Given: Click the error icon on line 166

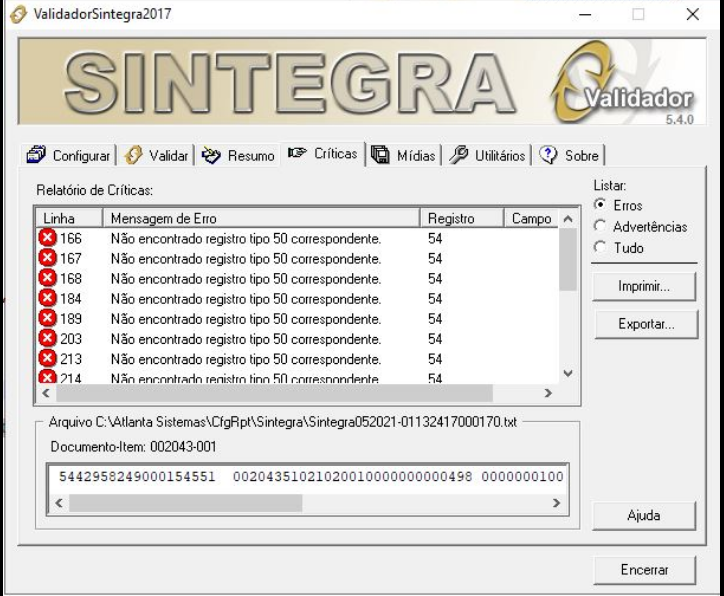Looking at the screenshot, I should pos(47,238).
